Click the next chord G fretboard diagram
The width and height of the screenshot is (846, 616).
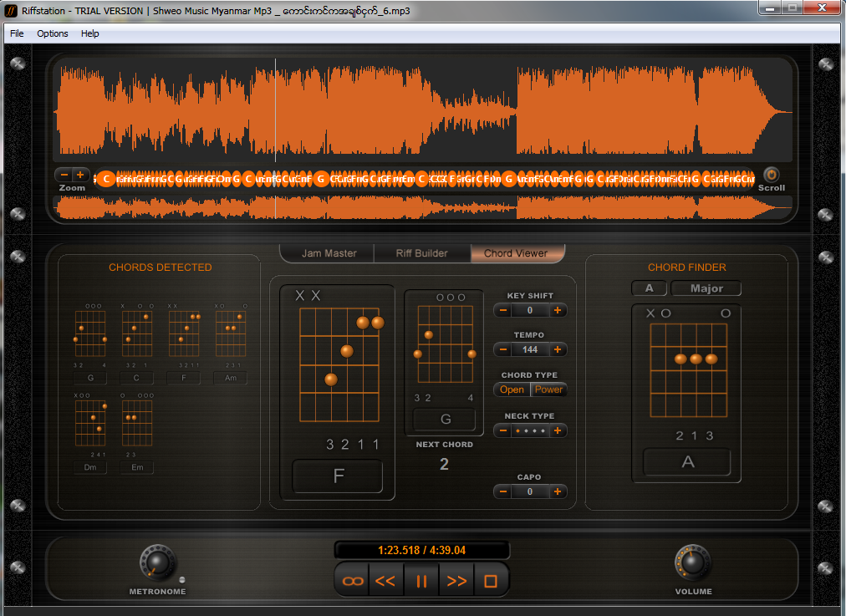pos(445,344)
